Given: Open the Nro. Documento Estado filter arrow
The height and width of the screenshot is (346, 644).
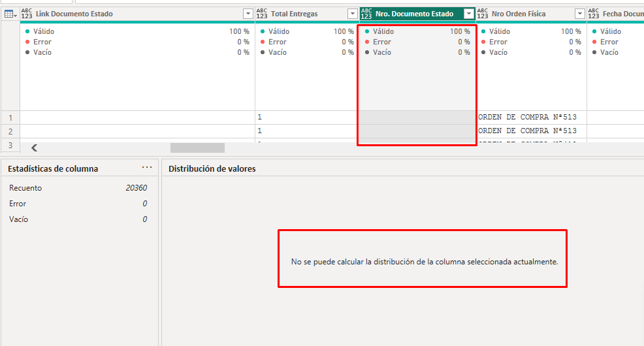Looking at the screenshot, I should coord(468,14).
